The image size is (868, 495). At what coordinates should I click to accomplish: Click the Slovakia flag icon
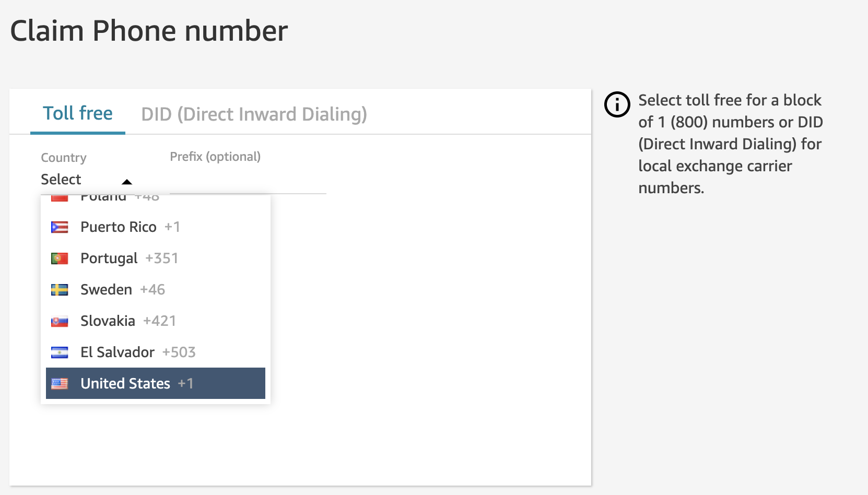pyautogui.click(x=60, y=321)
